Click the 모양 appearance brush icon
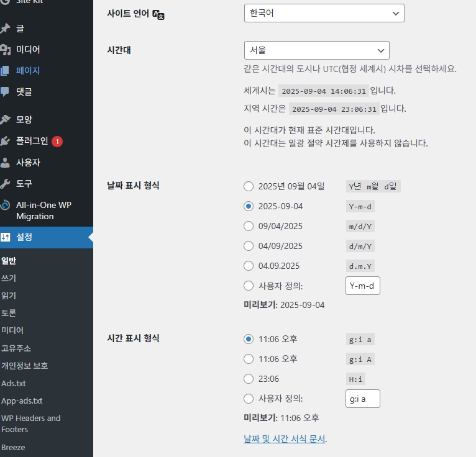The width and height of the screenshot is (476, 457). [5, 119]
